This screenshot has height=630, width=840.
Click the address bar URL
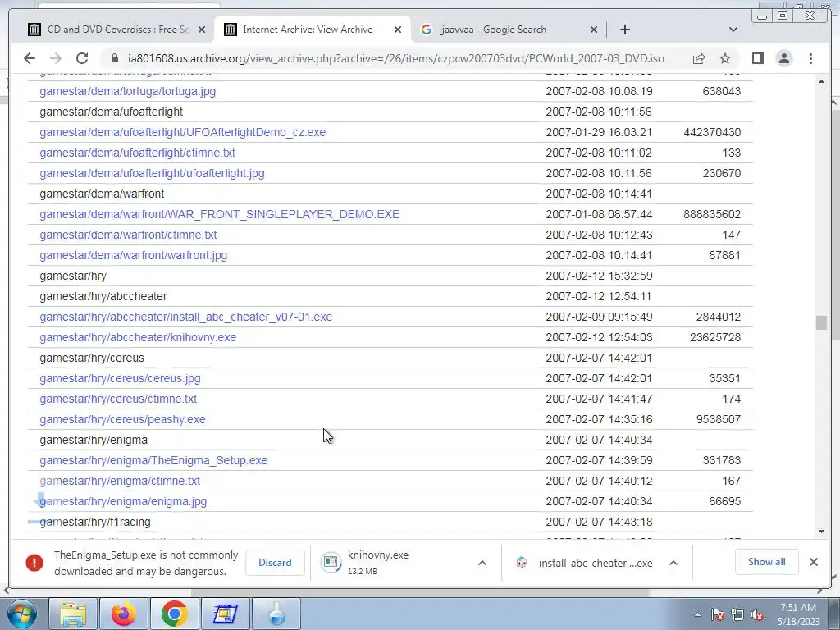396,58
